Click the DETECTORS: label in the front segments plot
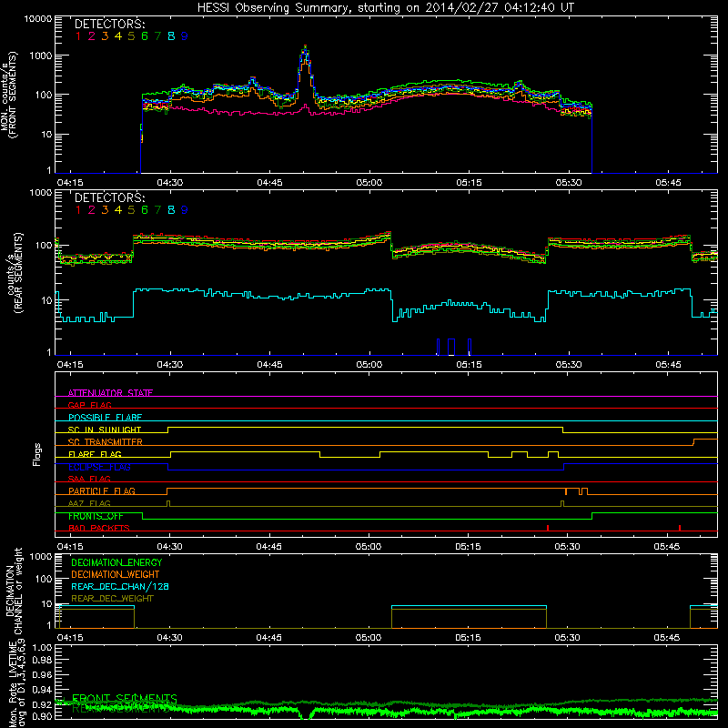 pos(109,24)
